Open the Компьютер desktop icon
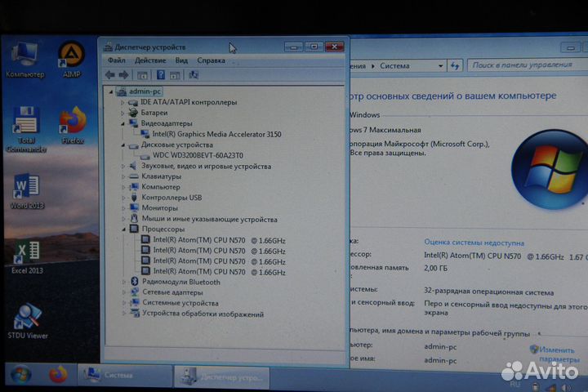The image size is (588, 392). click(x=24, y=60)
